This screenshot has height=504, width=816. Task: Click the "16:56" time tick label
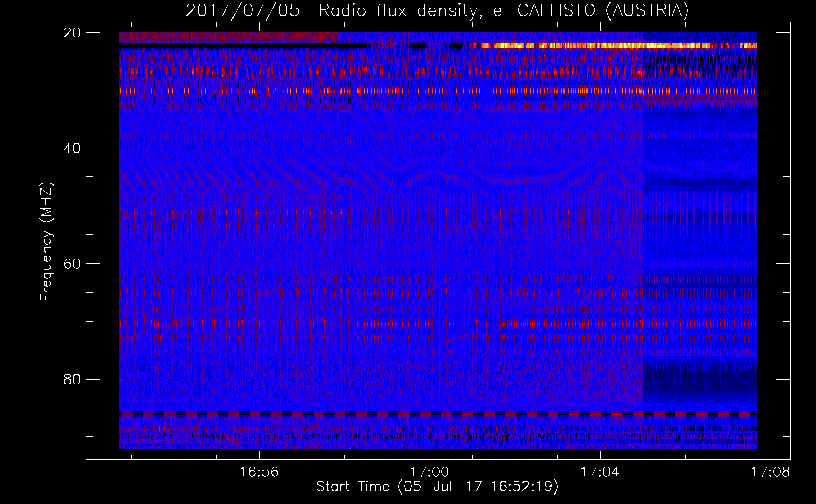point(259,472)
